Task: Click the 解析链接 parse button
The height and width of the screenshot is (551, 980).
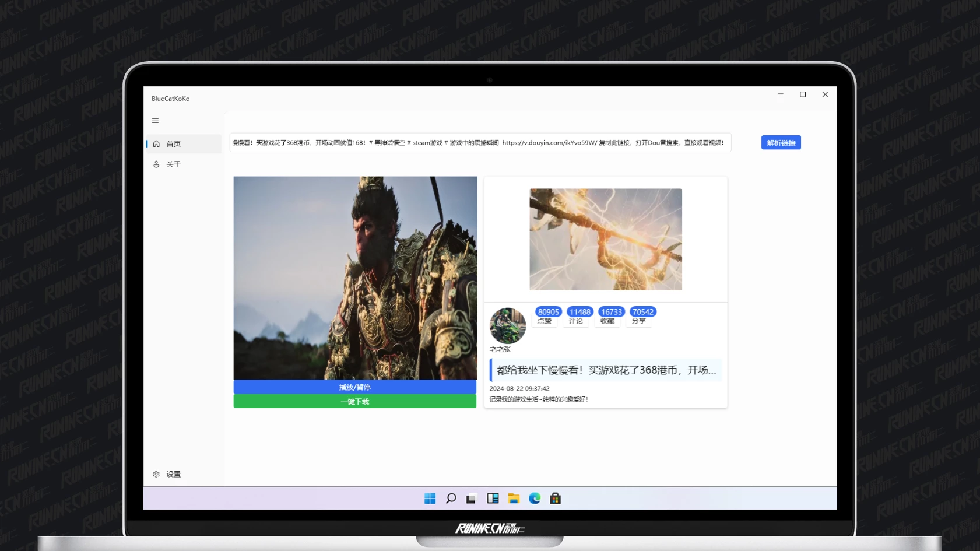Action: click(x=781, y=143)
